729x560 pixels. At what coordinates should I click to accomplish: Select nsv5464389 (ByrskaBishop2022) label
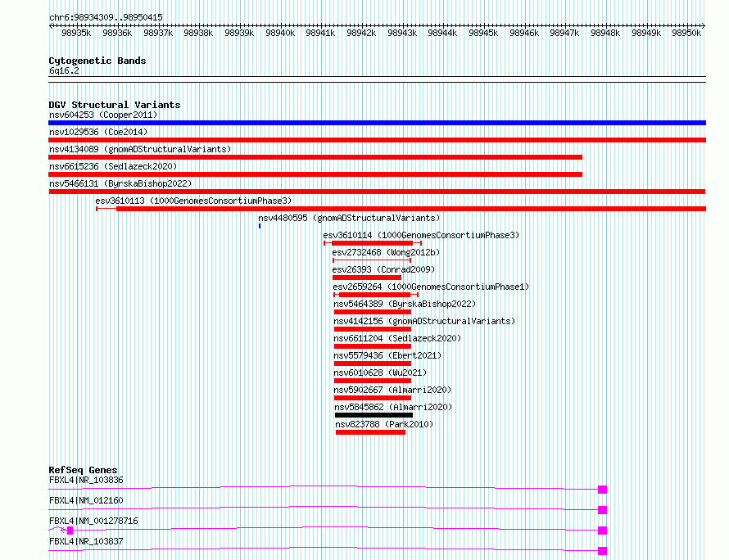click(x=405, y=304)
